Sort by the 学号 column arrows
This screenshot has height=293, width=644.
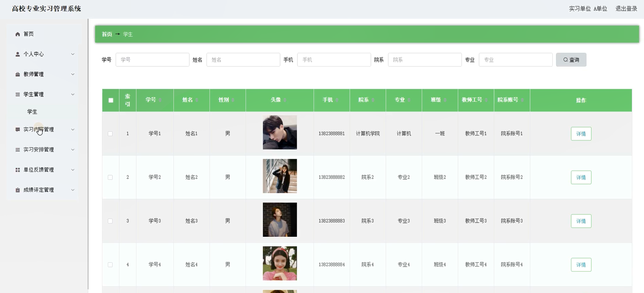[160, 100]
